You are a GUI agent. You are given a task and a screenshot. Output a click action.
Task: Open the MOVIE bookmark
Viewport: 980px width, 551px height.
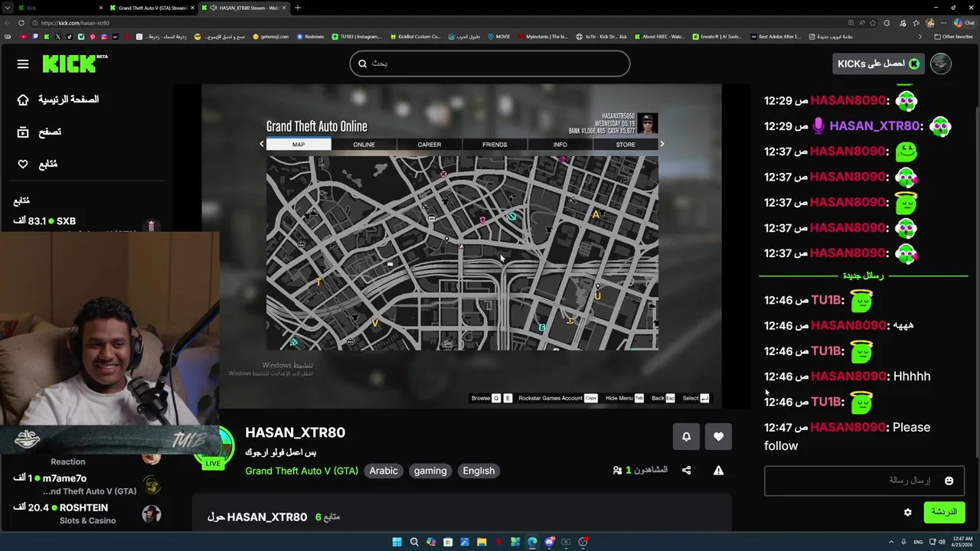[498, 37]
